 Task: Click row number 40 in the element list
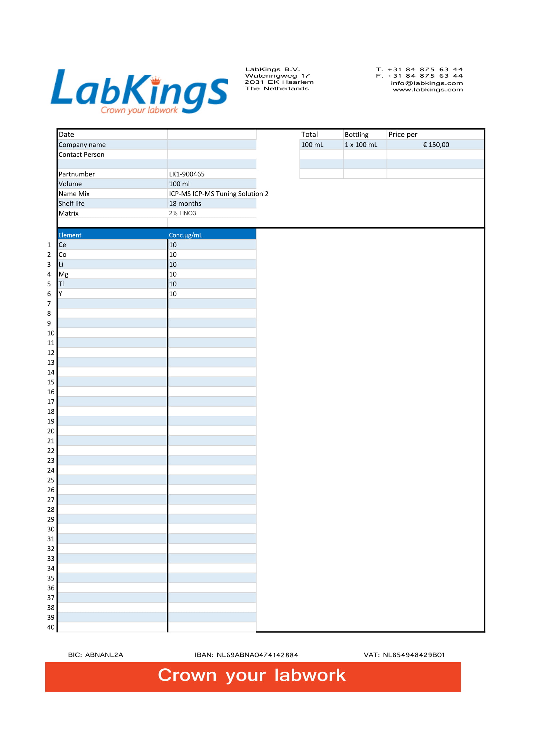51,627
